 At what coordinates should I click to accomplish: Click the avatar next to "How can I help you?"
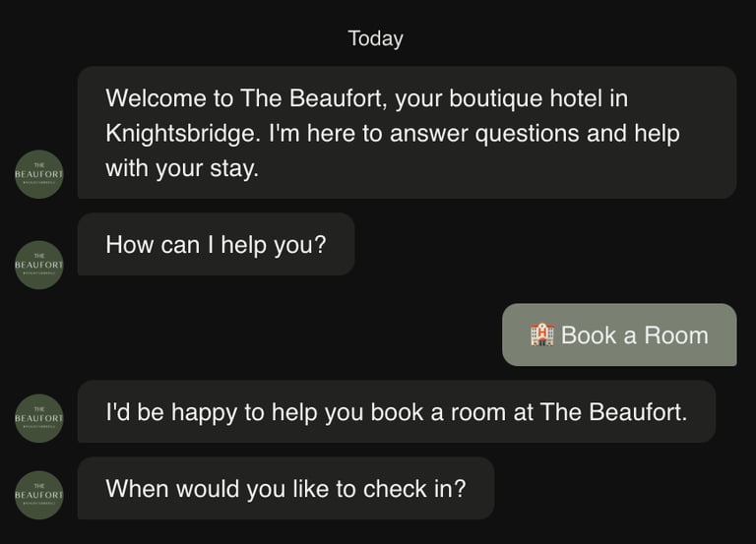[x=39, y=265]
